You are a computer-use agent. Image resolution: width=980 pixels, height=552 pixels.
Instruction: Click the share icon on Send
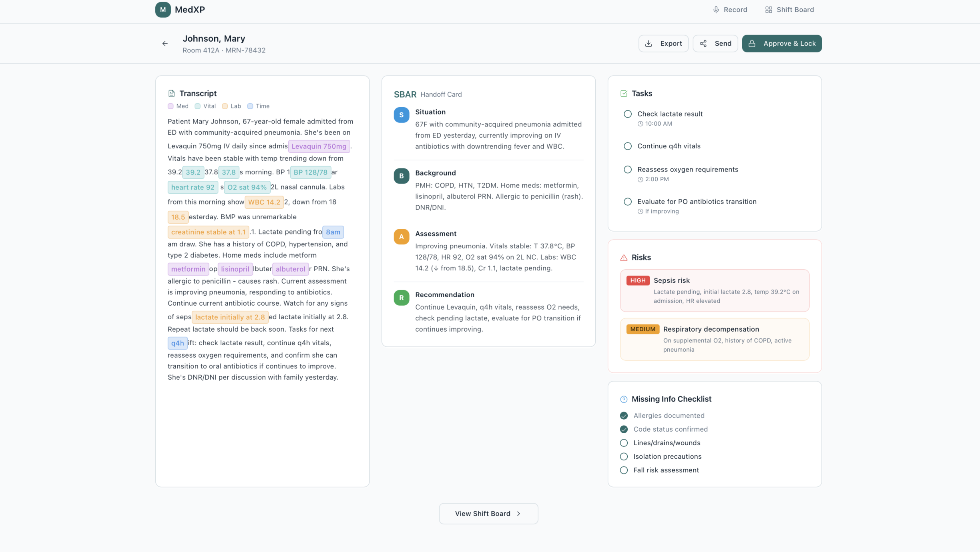[x=703, y=44]
